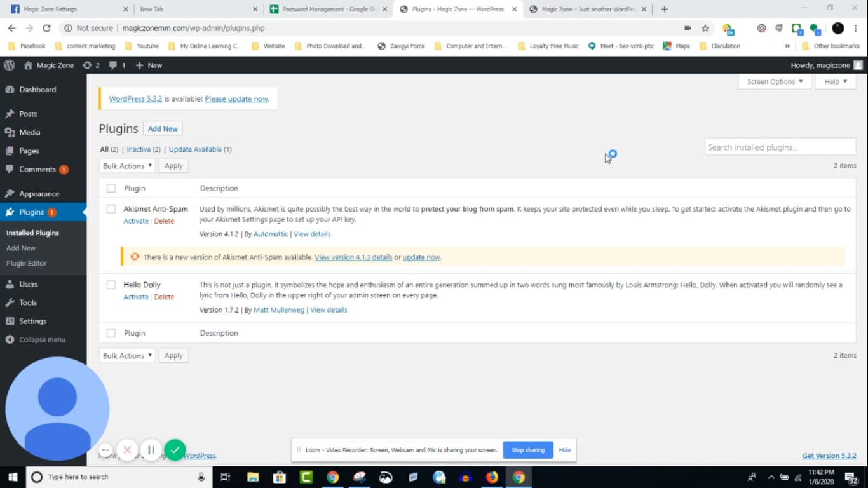Open the Users menu
868x488 pixels.
coord(43,284)
